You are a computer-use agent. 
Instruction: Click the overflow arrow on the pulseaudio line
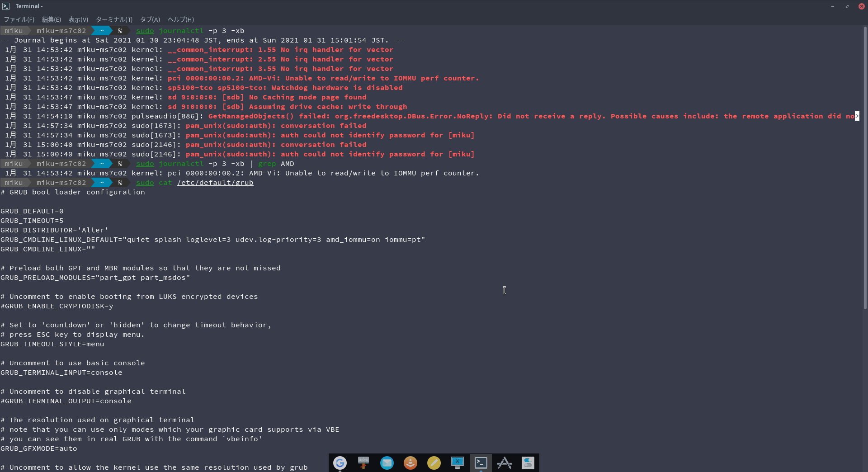857,116
